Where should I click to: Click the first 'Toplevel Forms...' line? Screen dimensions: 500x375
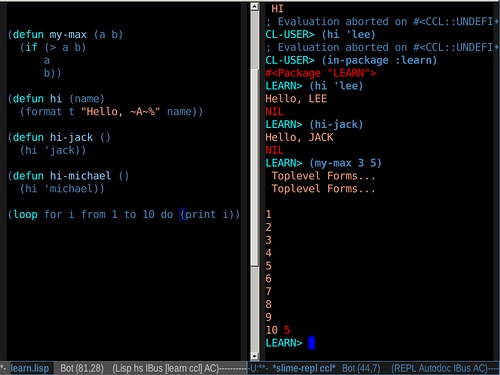[323, 176]
